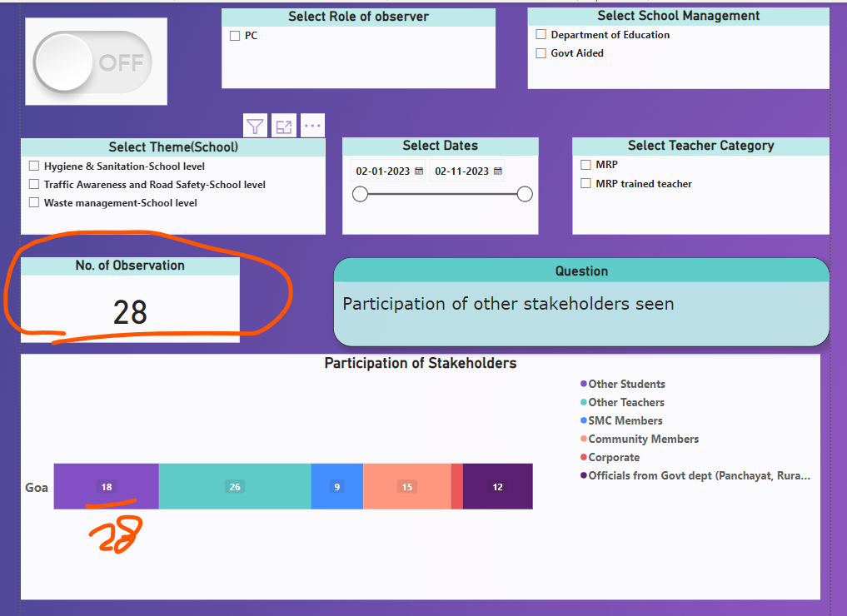Check Traffic Awareness and Road Safety checkbox
Screen dimensions: 847x616
click(x=34, y=184)
